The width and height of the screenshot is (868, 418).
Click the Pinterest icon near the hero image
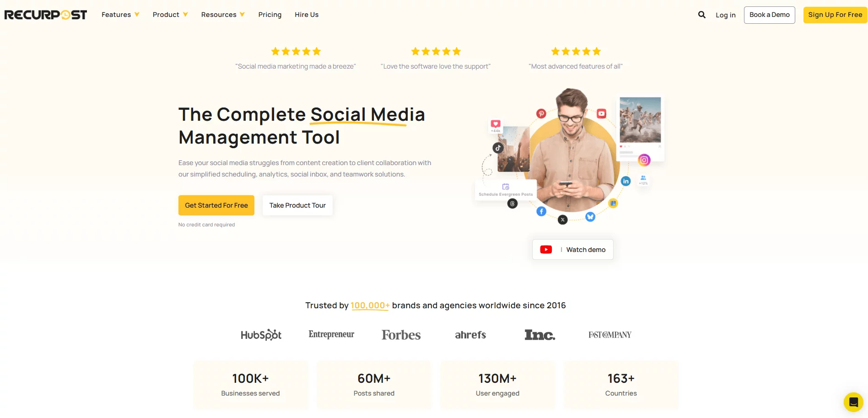541,113
